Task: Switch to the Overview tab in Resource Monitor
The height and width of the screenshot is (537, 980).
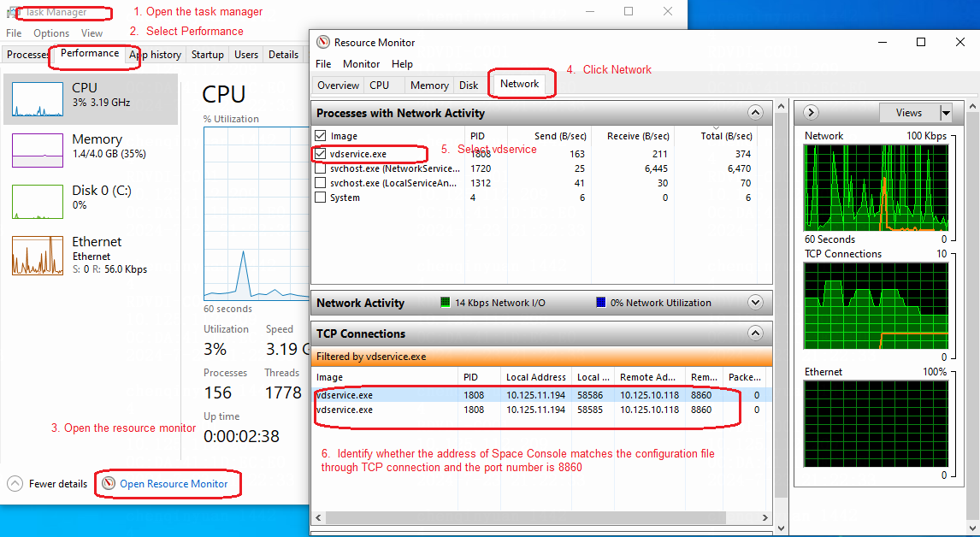Action: (338, 86)
